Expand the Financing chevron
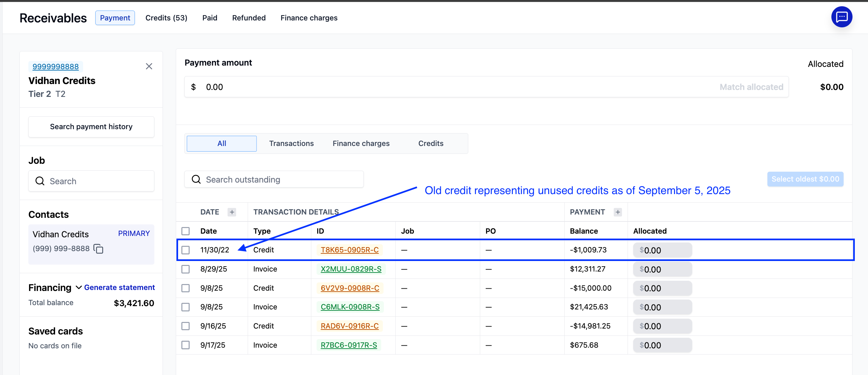This screenshot has height=375, width=868. pos(78,287)
